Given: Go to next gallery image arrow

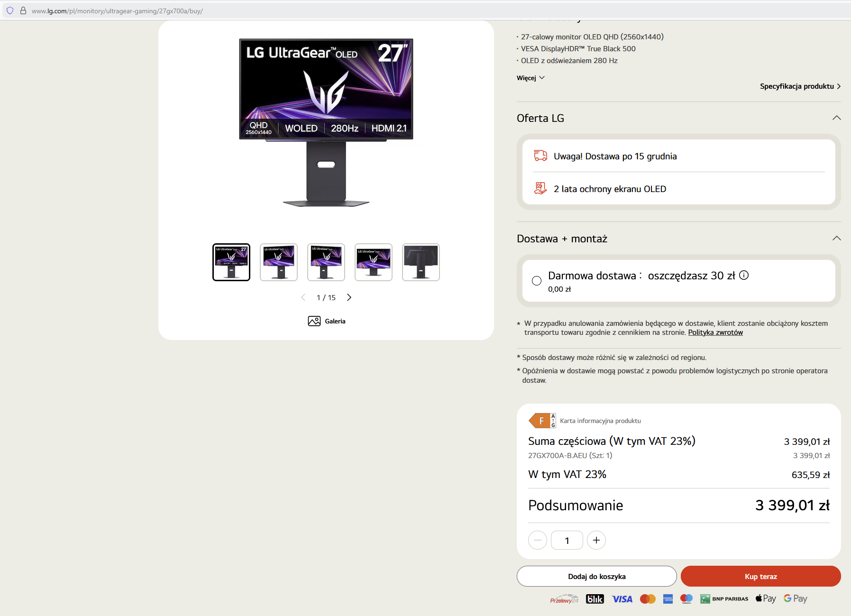Looking at the screenshot, I should click(349, 297).
